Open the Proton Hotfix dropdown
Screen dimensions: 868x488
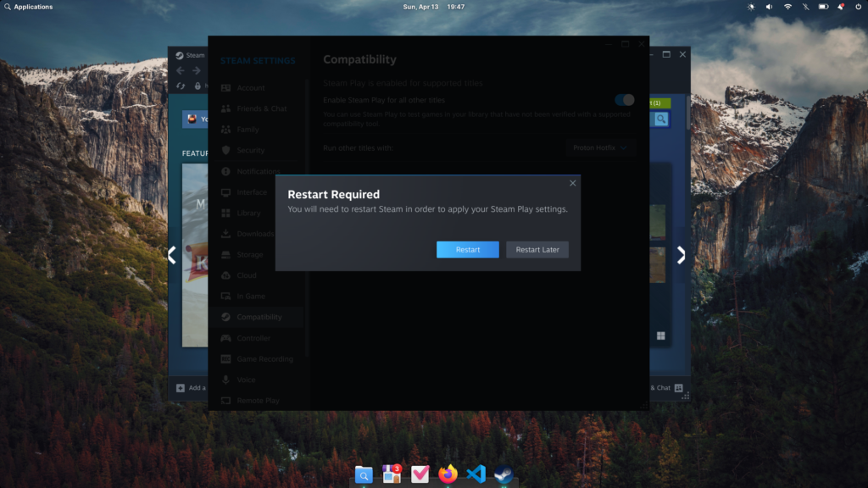(x=600, y=147)
